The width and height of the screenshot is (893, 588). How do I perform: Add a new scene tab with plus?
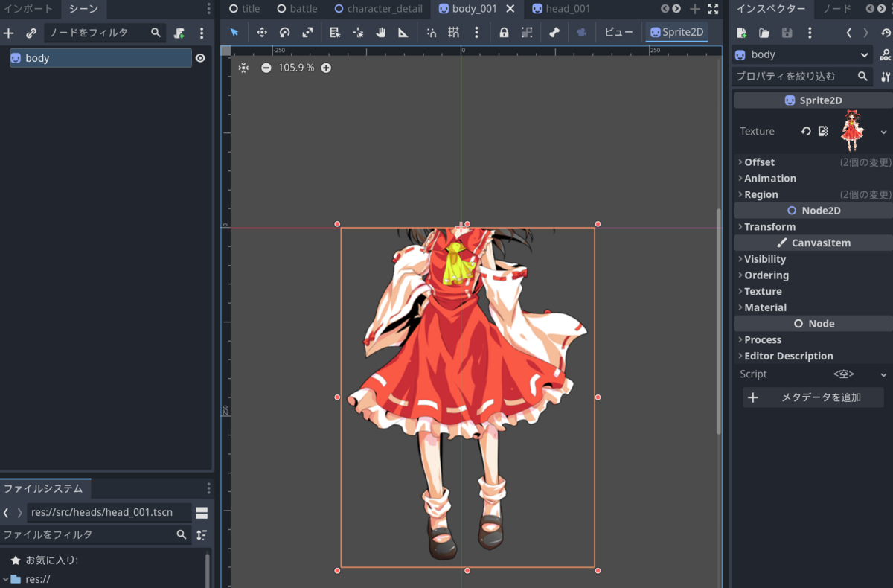(695, 9)
